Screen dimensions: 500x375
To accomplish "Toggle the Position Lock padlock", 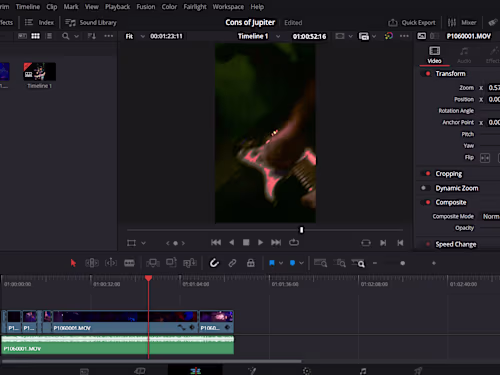I will pyautogui.click(x=251, y=263).
